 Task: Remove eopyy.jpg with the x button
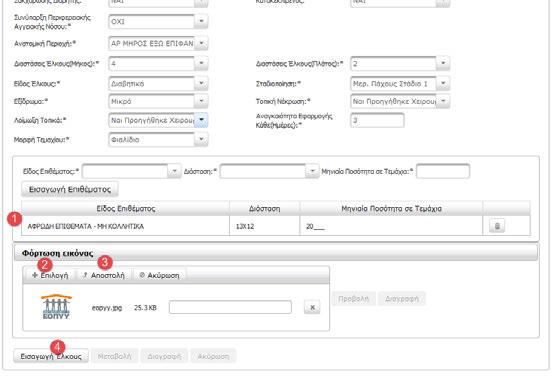(312, 307)
